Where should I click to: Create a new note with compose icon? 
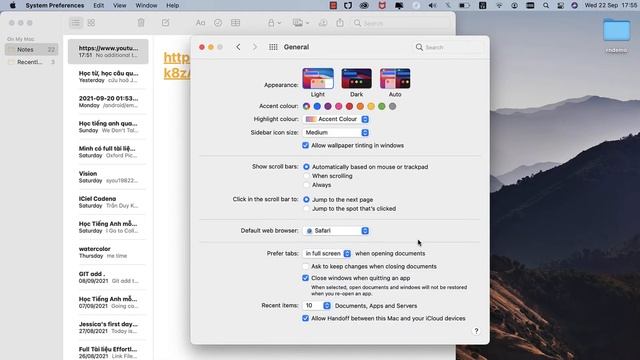tap(165, 23)
